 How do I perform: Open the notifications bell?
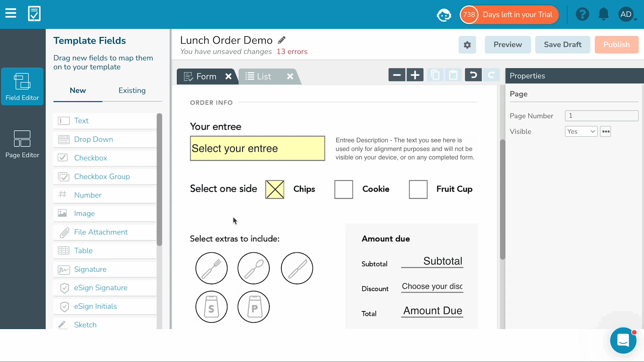pyautogui.click(x=603, y=14)
